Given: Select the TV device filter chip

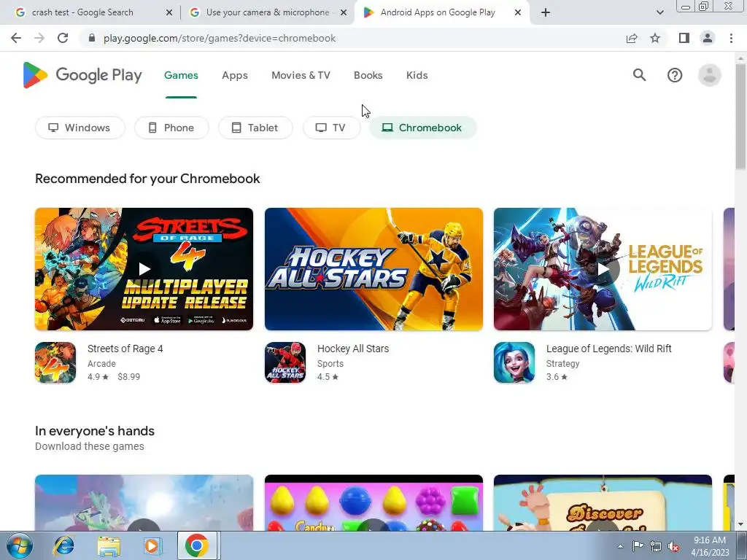Looking at the screenshot, I should pos(332,128).
